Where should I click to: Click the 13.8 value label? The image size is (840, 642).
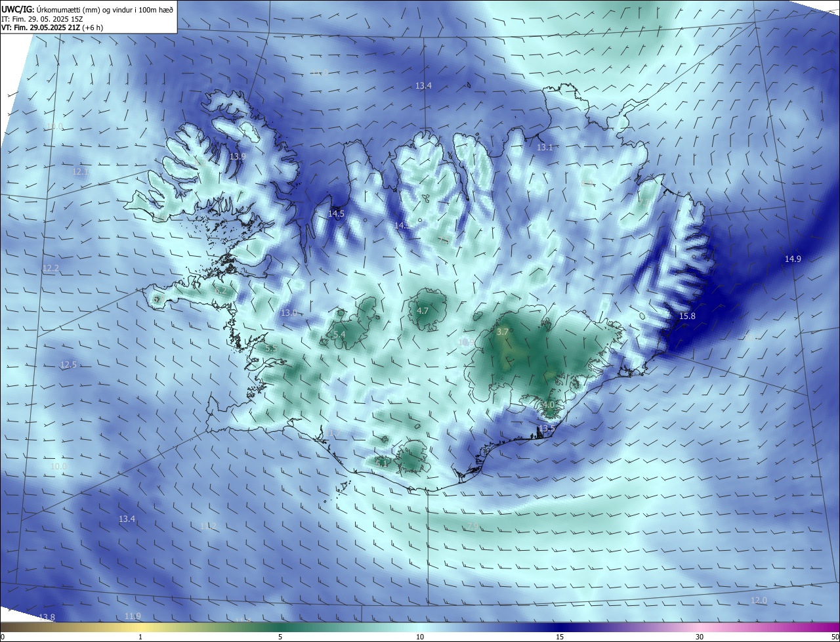47,617
